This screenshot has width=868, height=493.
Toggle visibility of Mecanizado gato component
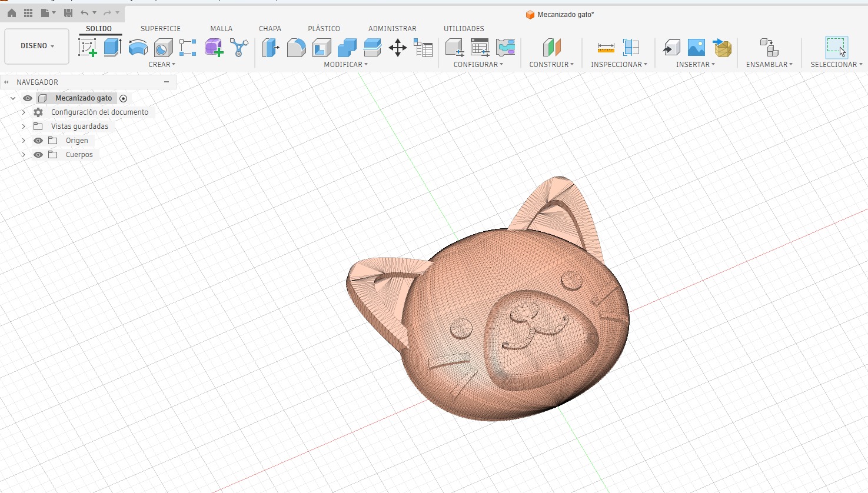pos(28,98)
